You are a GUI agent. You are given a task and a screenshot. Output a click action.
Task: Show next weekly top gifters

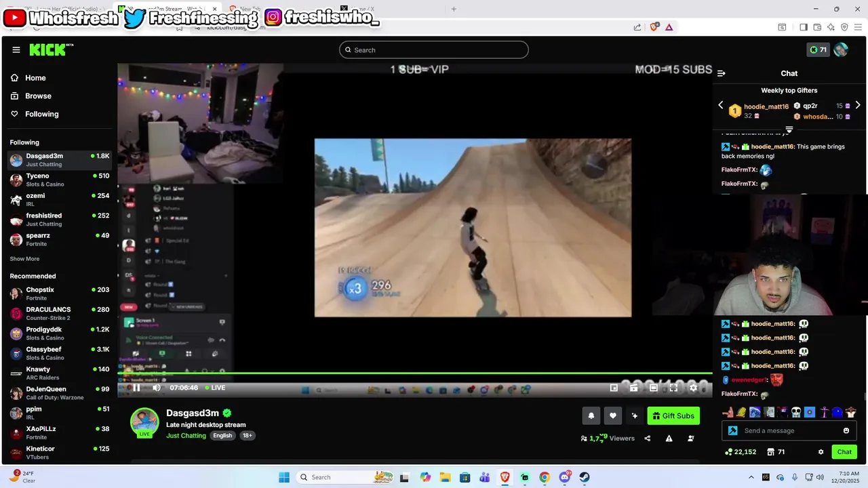coord(858,105)
